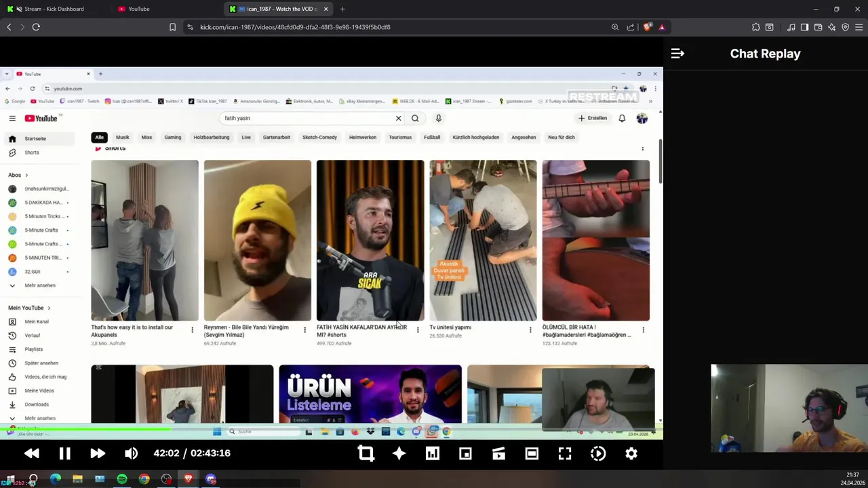Open the Brave hamburger main menu

coord(859,27)
